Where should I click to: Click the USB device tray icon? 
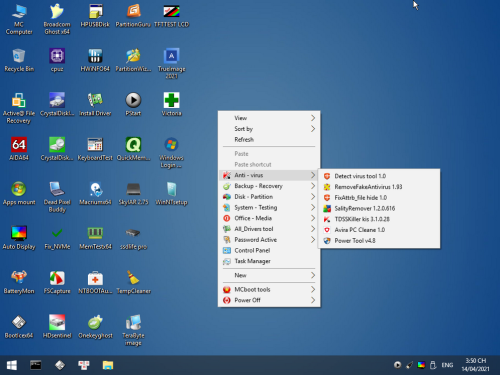[433, 365]
